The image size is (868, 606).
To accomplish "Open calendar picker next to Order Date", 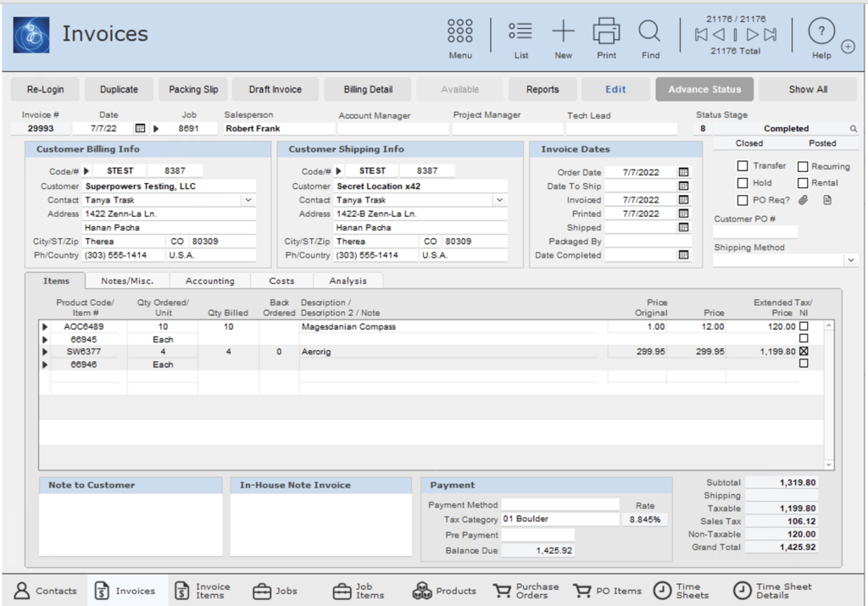I will point(683,172).
